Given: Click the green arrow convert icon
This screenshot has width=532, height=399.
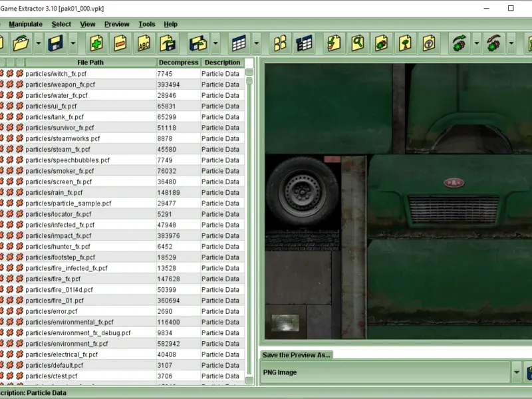Looking at the screenshot, I should (x=460, y=43).
